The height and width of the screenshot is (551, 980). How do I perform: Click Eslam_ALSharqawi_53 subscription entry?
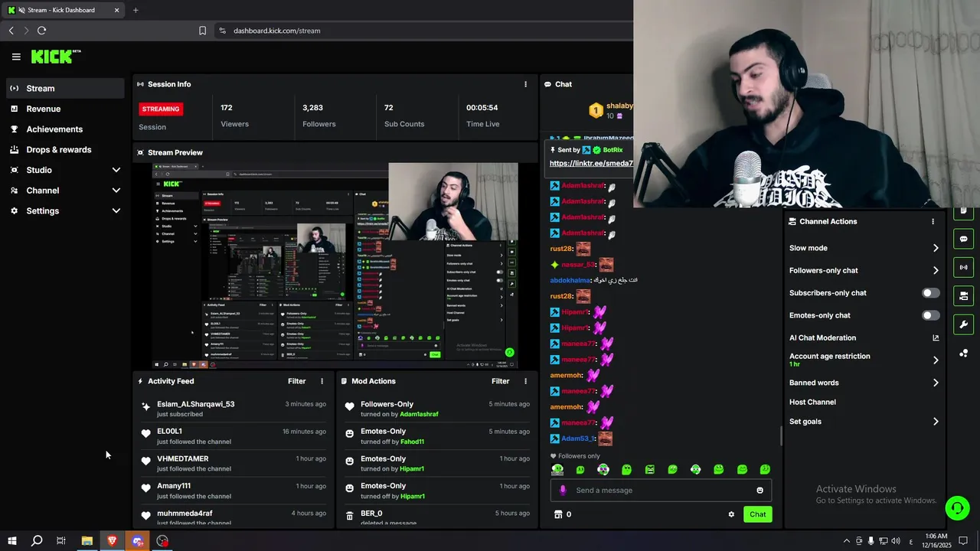[x=234, y=409]
